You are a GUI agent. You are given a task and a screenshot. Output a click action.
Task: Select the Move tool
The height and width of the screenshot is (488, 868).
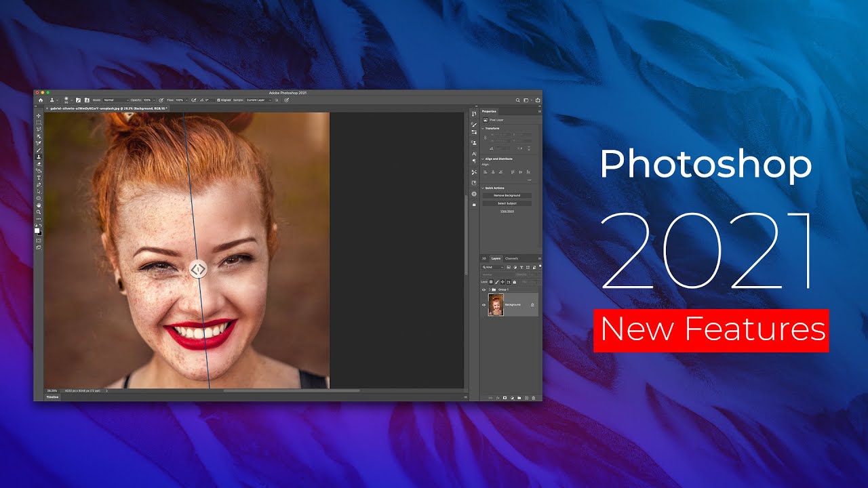[x=39, y=116]
